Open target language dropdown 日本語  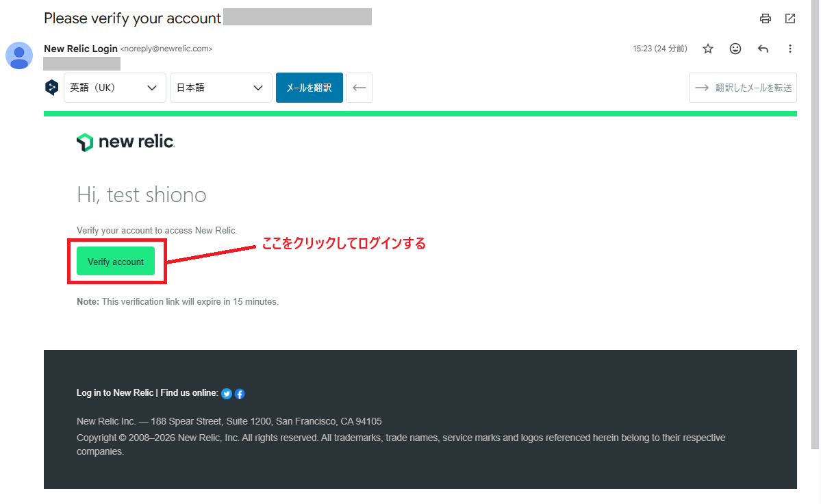pos(221,88)
